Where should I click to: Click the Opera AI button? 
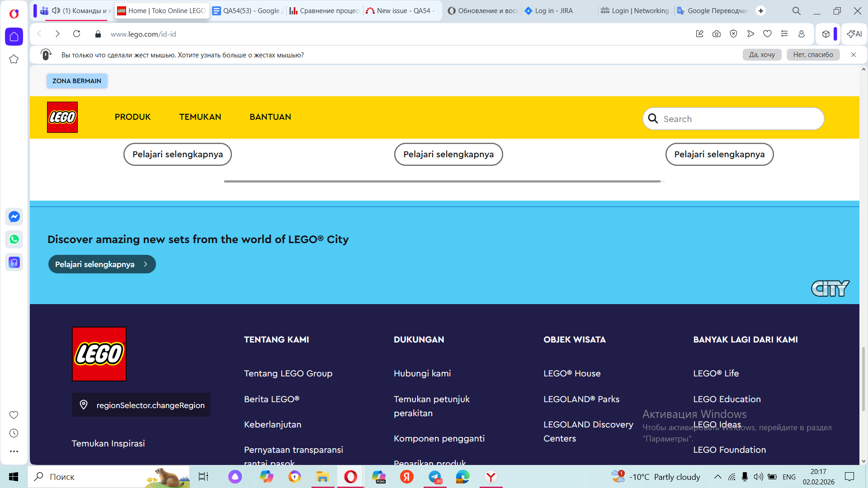(854, 34)
